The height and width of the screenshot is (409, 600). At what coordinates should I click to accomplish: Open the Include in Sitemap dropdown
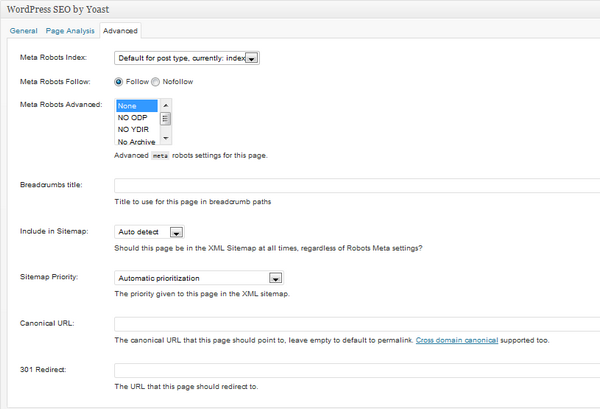coord(149,232)
